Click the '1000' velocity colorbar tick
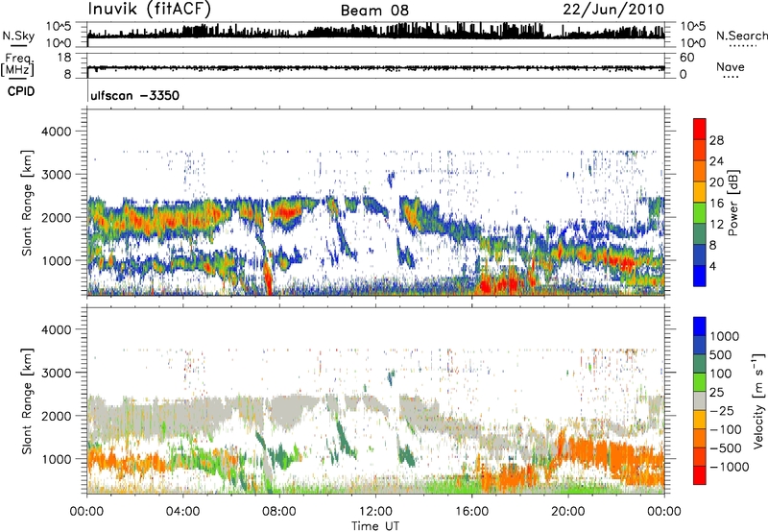 [725, 336]
